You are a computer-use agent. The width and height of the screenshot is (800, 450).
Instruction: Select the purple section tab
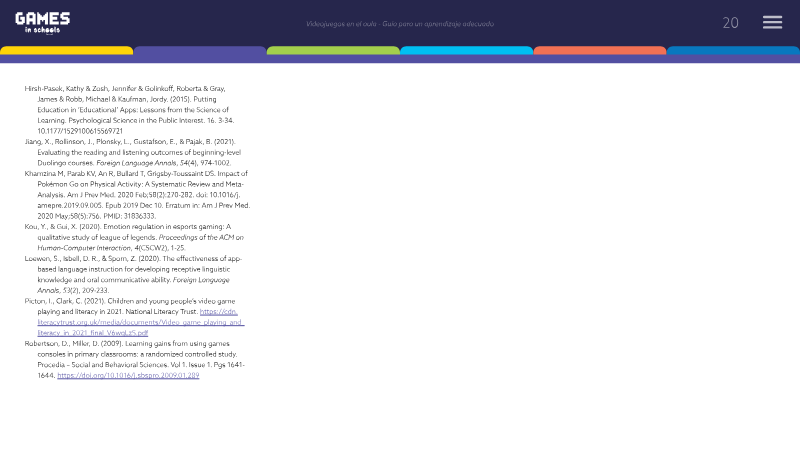(x=199, y=50)
